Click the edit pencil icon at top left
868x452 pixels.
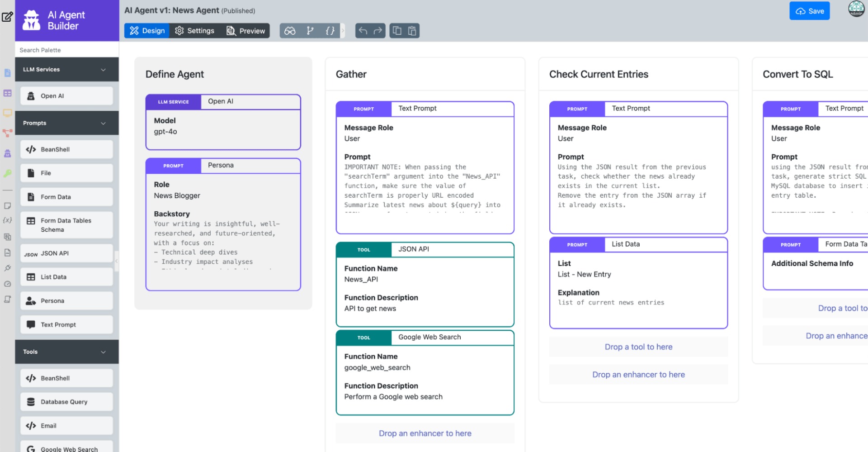[x=7, y=17]
